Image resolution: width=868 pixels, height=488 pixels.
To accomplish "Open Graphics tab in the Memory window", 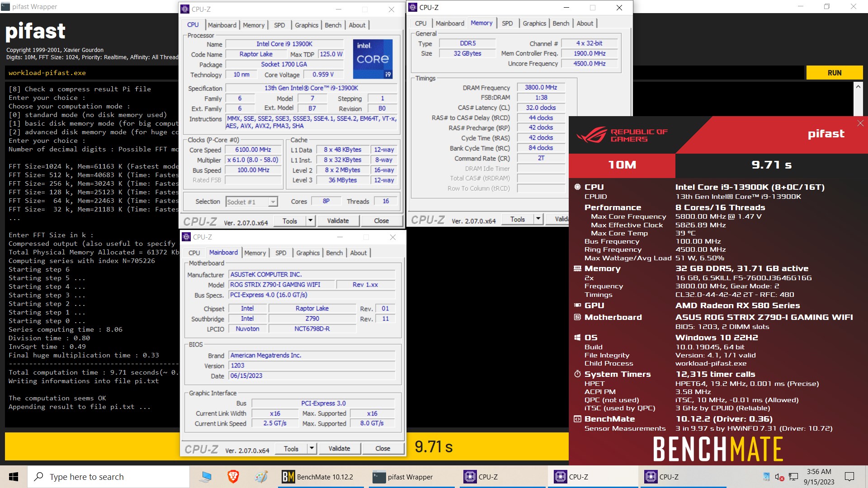I will pos(534,23).
